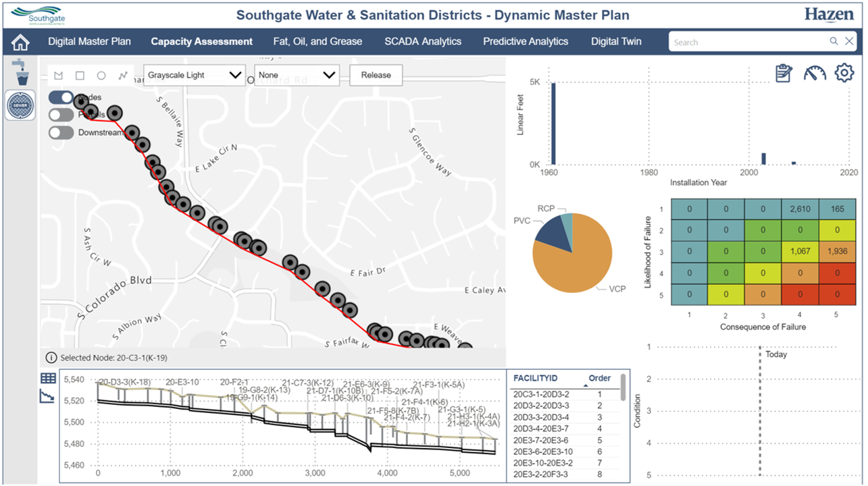Choose the polygon selection tool
The height and width of the screenshot is (486, 868).
point(58,76)
